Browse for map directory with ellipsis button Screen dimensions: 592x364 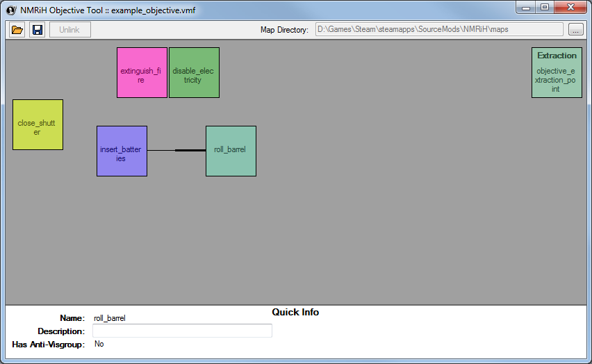(575, 30)
